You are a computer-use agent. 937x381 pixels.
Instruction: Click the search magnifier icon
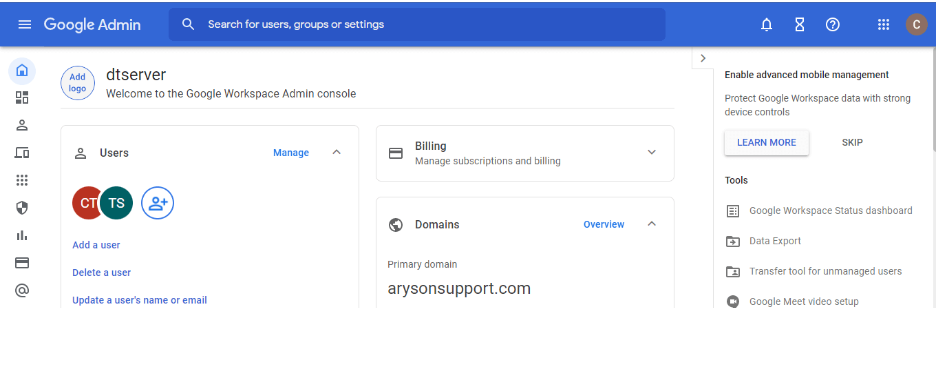[188, 24]
